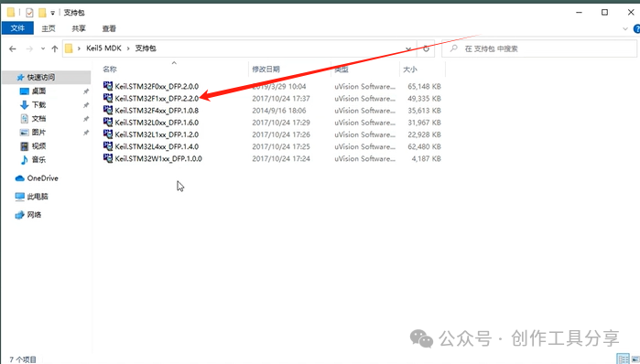Open the help question mark icon
The width and height of the screenshot is (640, 364).
pos(636,29)
